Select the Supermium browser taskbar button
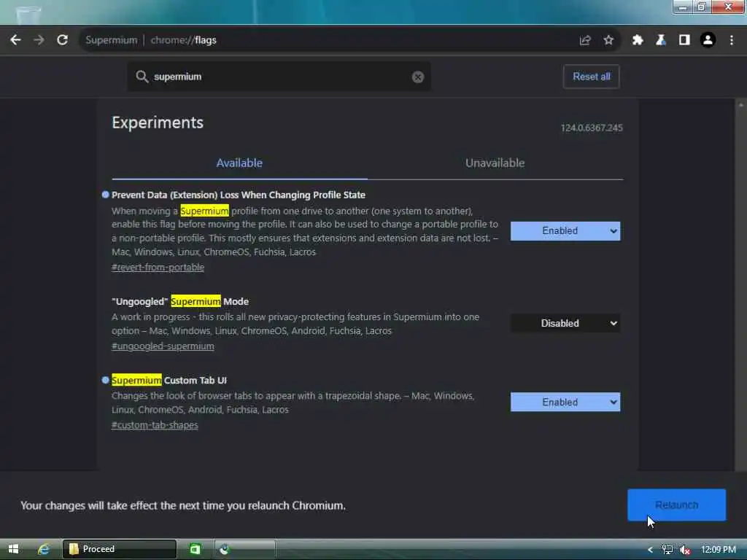The image size is (747, 560). point(244,549)
